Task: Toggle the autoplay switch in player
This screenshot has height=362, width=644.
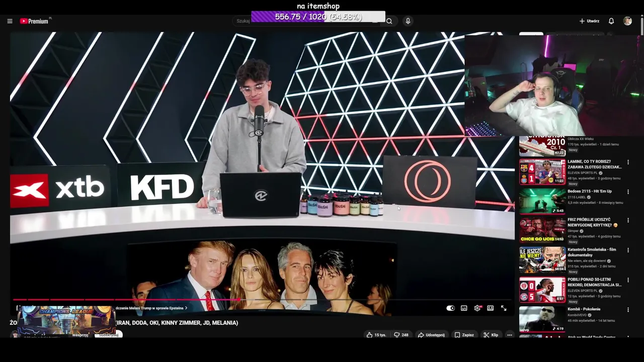Action: click(x=451, y=308)
